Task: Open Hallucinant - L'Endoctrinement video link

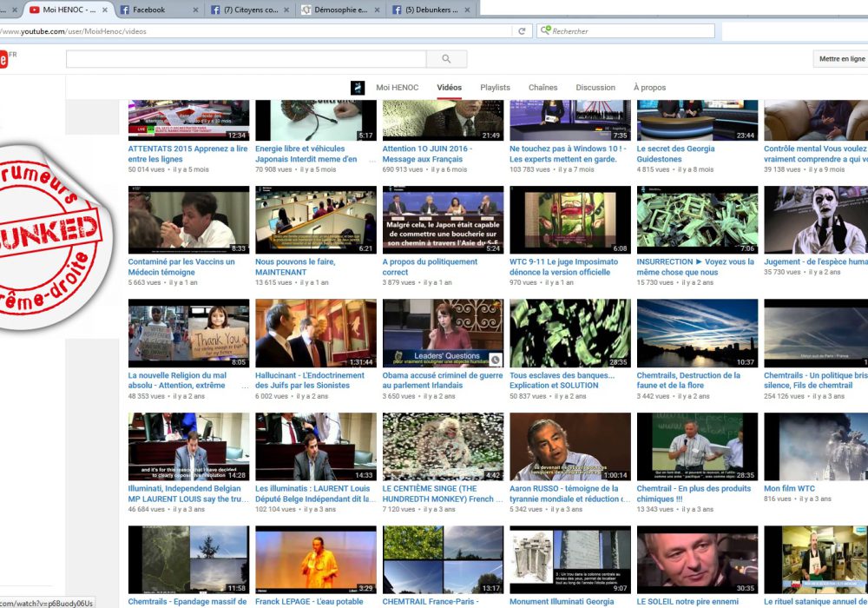Action: point(310,380)
